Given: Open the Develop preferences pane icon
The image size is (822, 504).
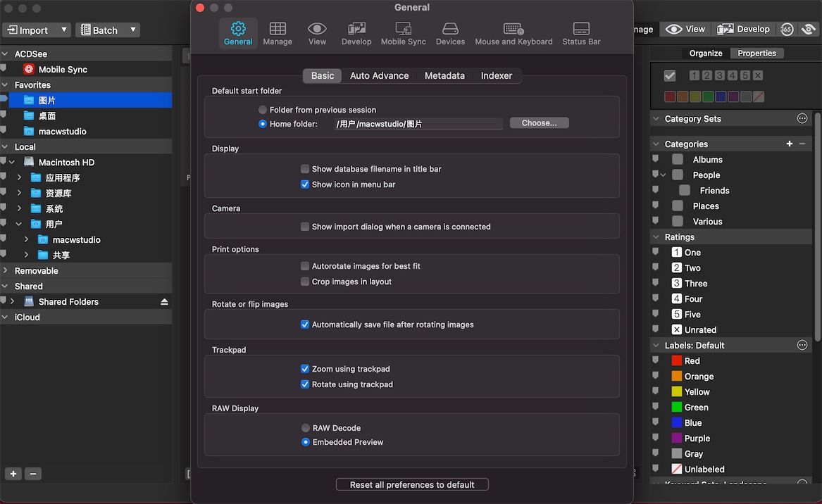Looking at the screenshot, I should [x=356, y=28].
